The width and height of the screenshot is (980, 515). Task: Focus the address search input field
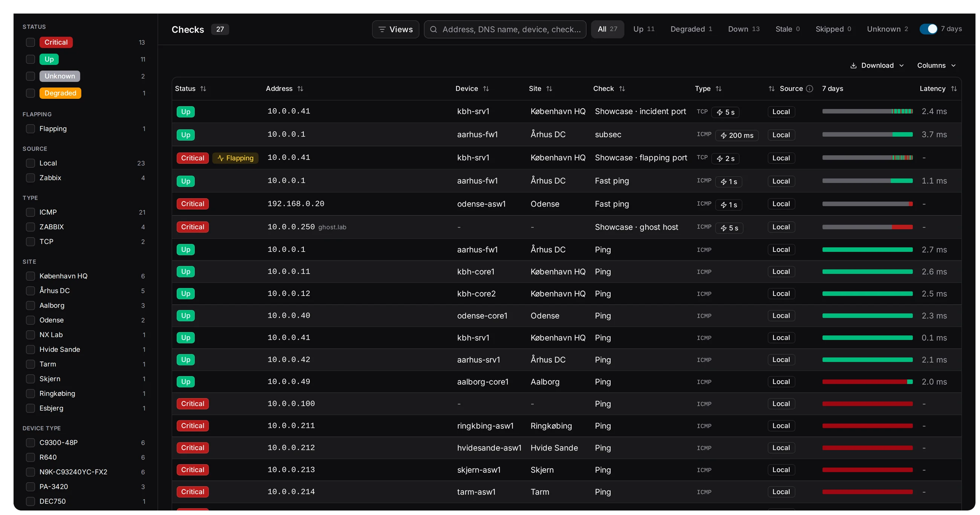pyautogui.click(x=505, y=29)
